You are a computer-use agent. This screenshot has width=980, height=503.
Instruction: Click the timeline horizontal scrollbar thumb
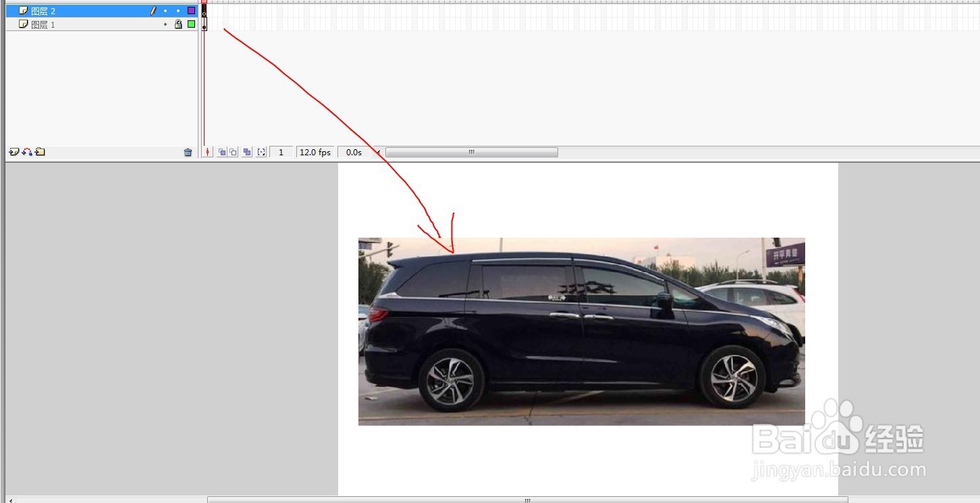tap(472, 153)
